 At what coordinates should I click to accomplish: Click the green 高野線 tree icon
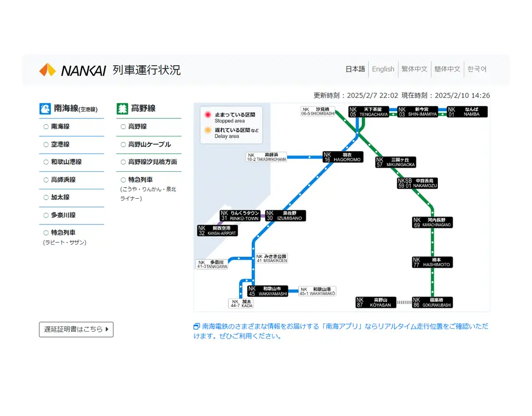point(122,109)
